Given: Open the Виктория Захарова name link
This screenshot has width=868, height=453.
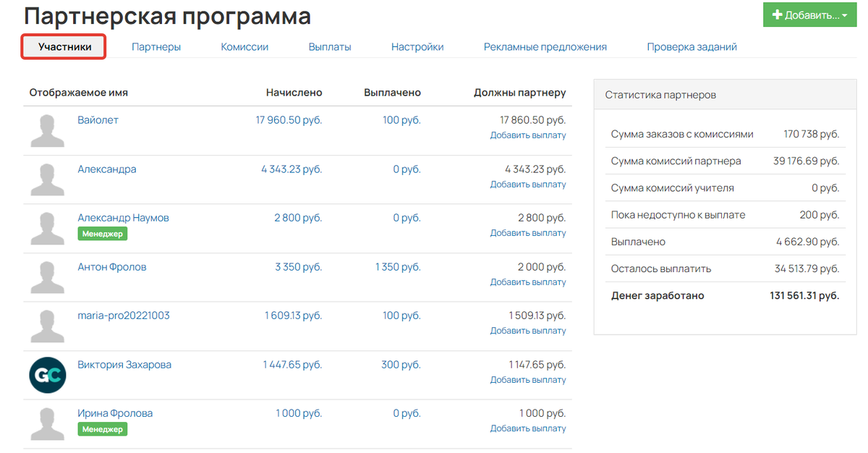Looking at the screenshot, I should pyautogui.click(x=124, y=365).
